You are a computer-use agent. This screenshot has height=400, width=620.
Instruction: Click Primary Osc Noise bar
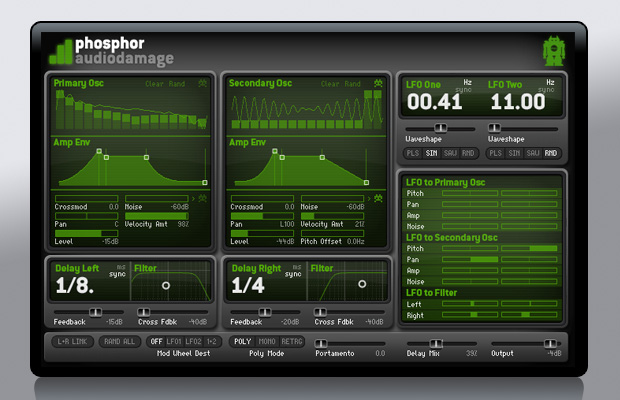(x=157, y=198)
